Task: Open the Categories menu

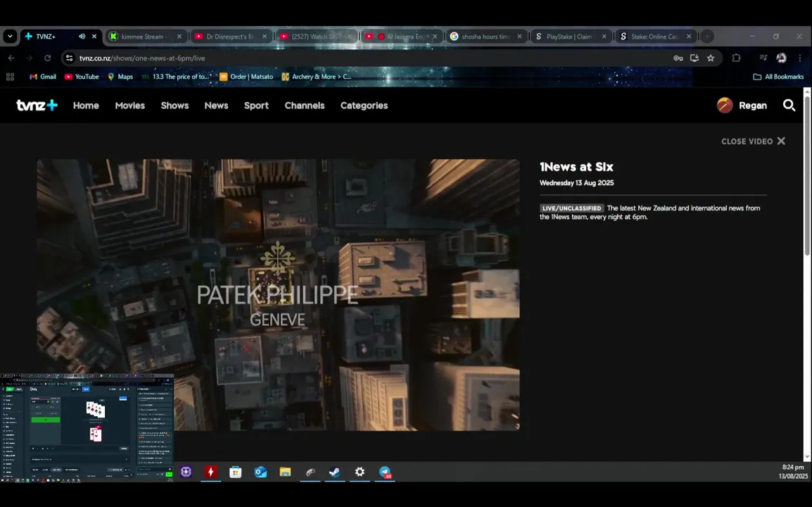Action: [364, 105]
